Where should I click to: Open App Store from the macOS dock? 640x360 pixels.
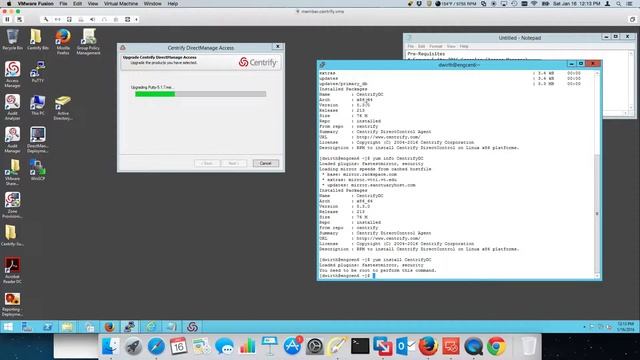point(292,347)
